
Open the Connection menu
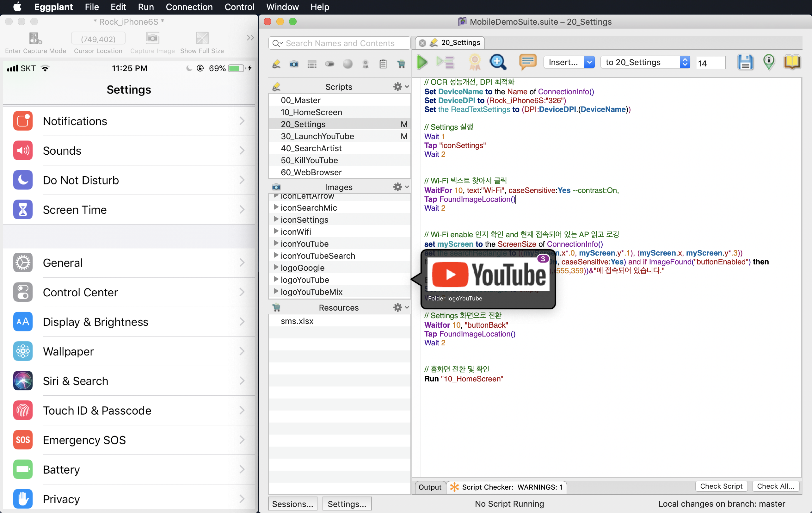click(189, 7)
